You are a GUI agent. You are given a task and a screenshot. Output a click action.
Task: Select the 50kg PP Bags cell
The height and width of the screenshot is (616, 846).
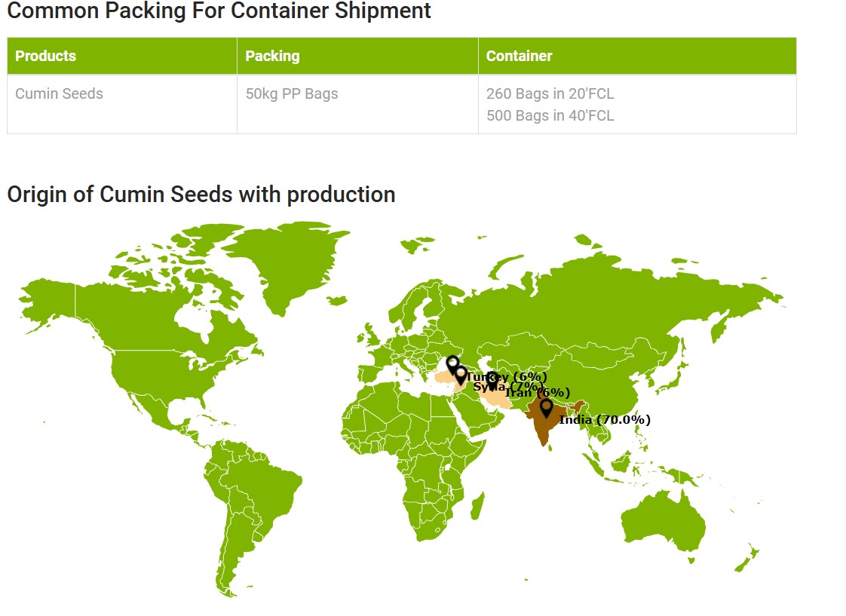(x=357, y=104)
